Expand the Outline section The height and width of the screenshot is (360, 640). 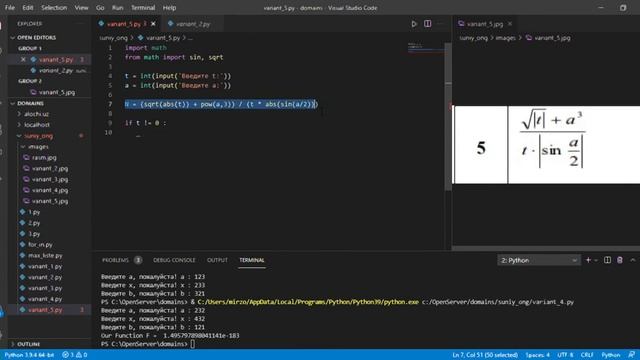[x=29, y=344]
